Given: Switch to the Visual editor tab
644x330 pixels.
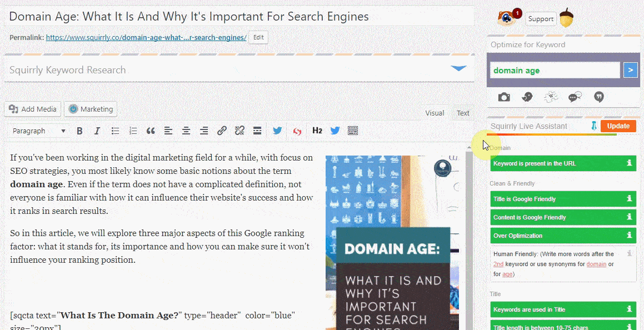Looking at the screenshot, I should tap(435, 113).
